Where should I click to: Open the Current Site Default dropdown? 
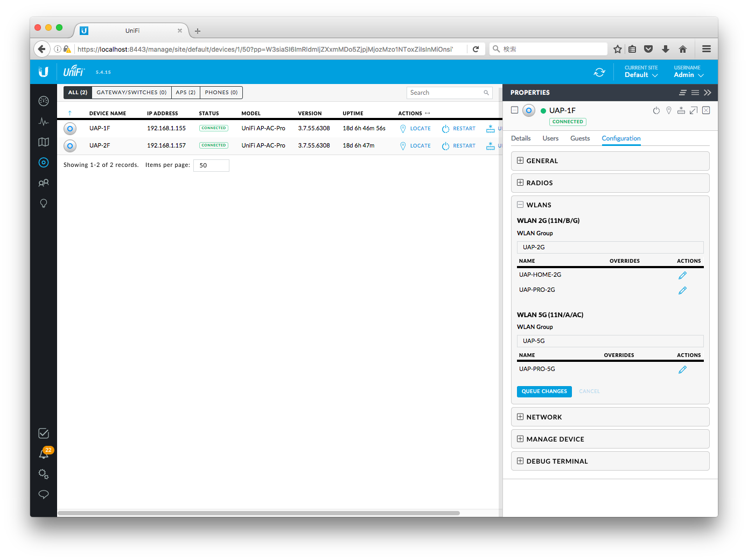click(x=641, y=72)
